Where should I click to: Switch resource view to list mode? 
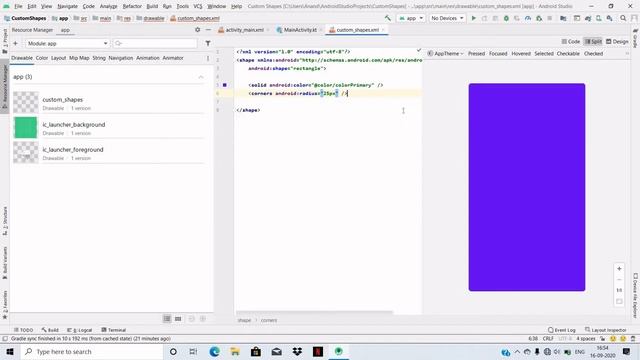167,319
